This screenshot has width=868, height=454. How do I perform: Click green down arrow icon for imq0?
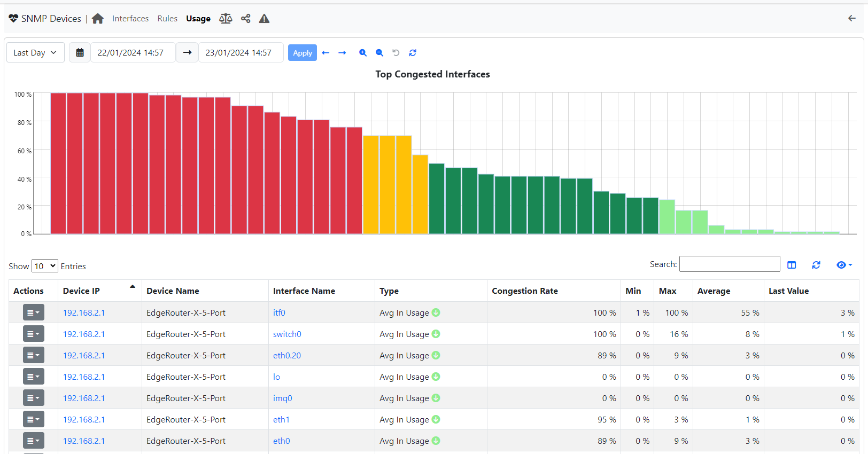[x=436, y=398]
